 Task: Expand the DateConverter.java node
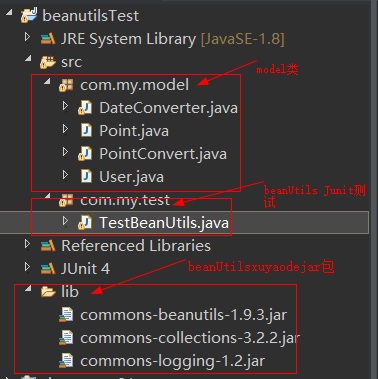(66, 106)
